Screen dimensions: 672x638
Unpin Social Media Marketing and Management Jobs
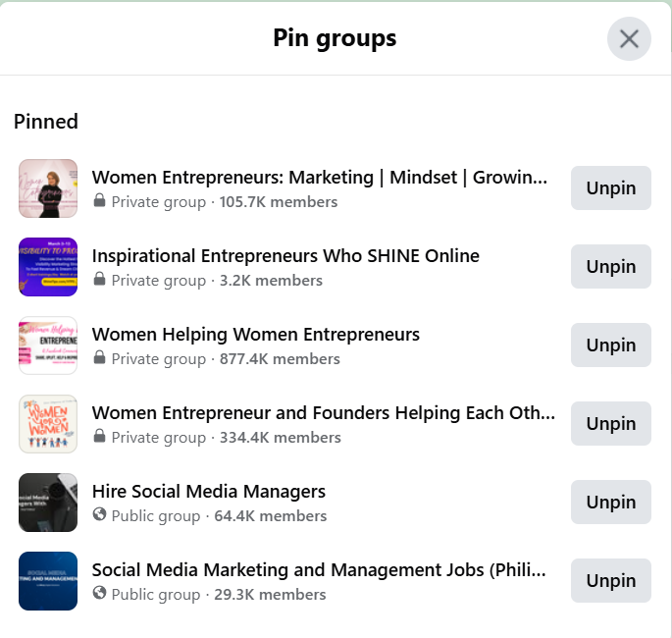pos(610,581)
